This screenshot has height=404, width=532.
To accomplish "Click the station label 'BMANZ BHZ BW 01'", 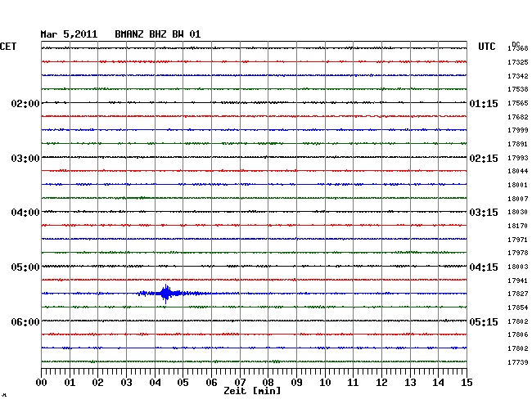I will [157, 34].
